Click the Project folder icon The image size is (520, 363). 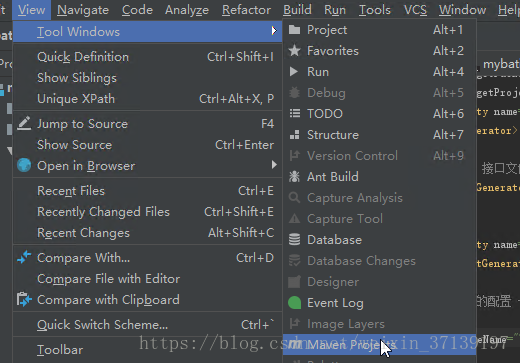(x=294, y=30)
